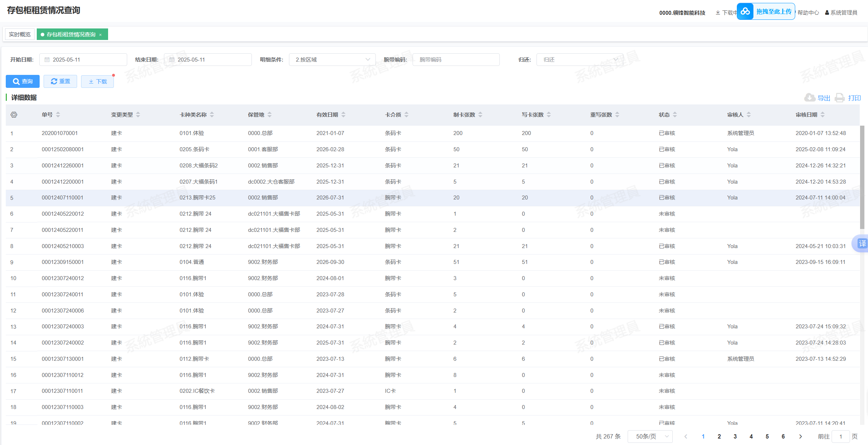This screenshot has height=445, width=868.
Task: Click the printer icon
Action: pyautogui.click(x=840, y=98)
